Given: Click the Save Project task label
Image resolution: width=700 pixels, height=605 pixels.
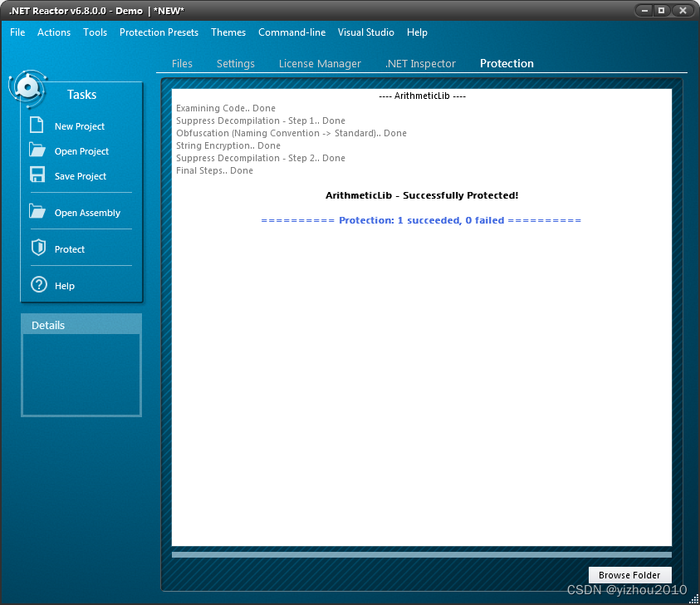Looking at the screenshot, I should [81, 176].
